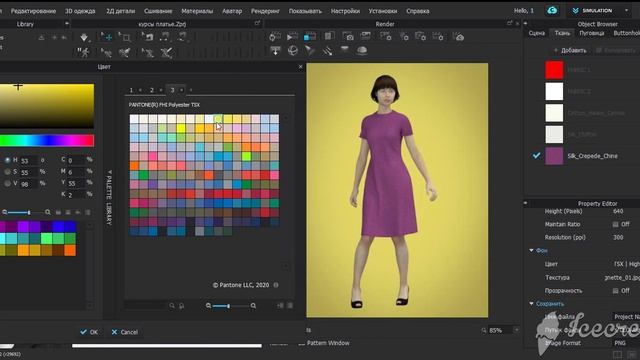Click the render image size icon with document
Viewport: 640px width, 360px height.
click(329, 37)
